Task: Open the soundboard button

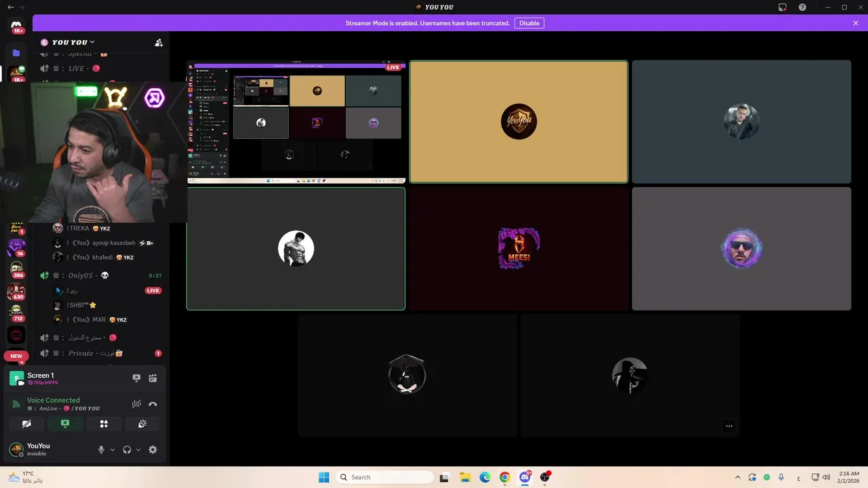Action: pyautogui.click(x=142, y=424)
